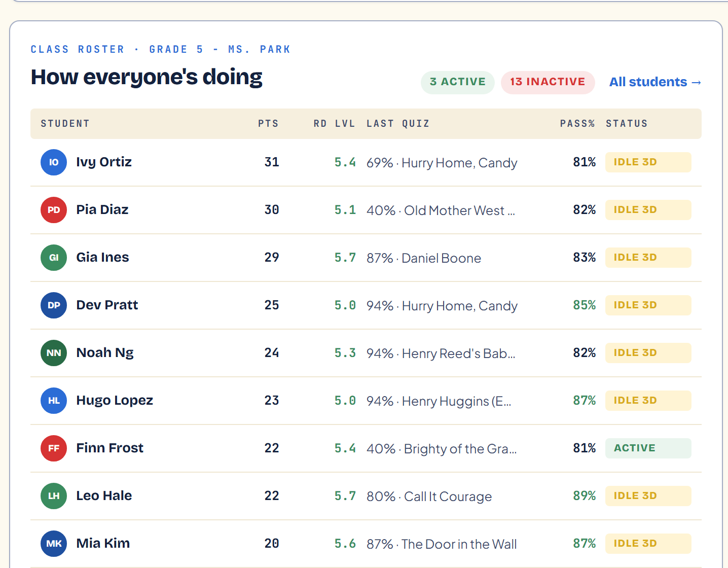728x568 pixels.
Task: Click Dev Pratt's DP avatar
Action: (x=54, y=305)
